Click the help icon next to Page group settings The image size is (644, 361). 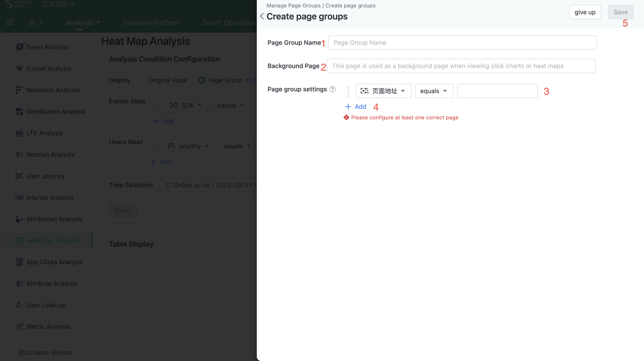coord(333,89)
